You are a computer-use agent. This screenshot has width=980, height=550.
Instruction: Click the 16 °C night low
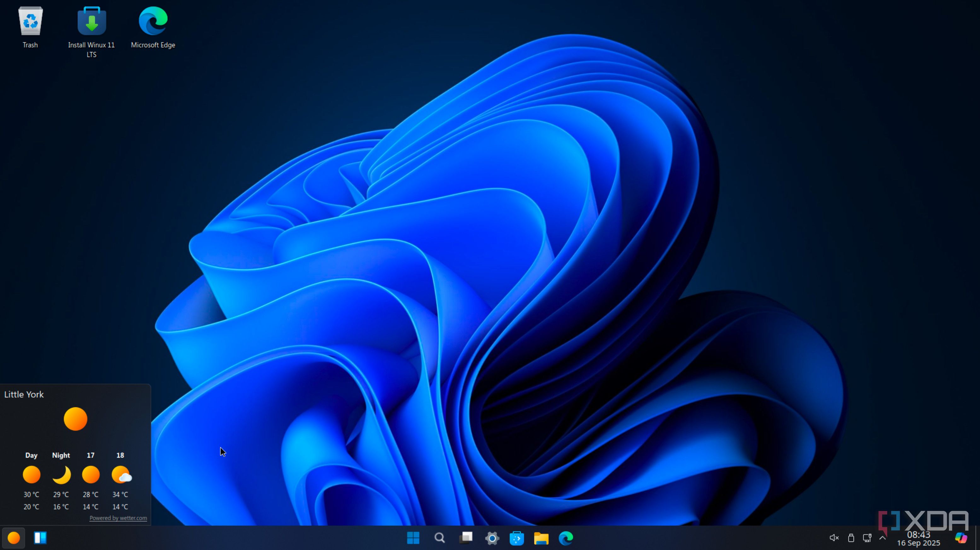[61, 507]
